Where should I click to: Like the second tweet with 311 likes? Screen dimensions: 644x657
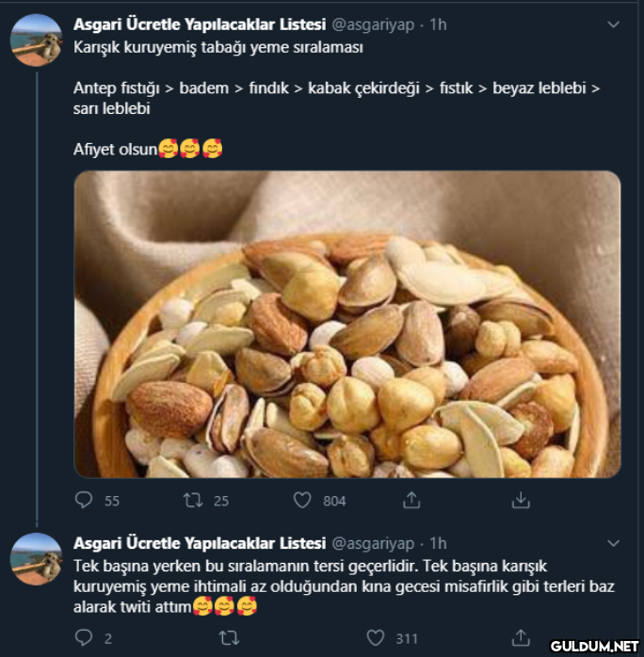click(x=376, y=638)
